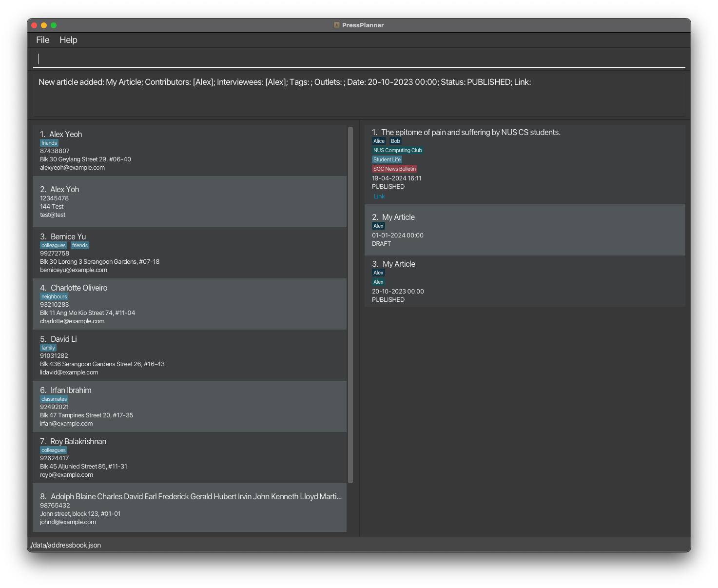
Task: Click the command input field
Action: 359,59
